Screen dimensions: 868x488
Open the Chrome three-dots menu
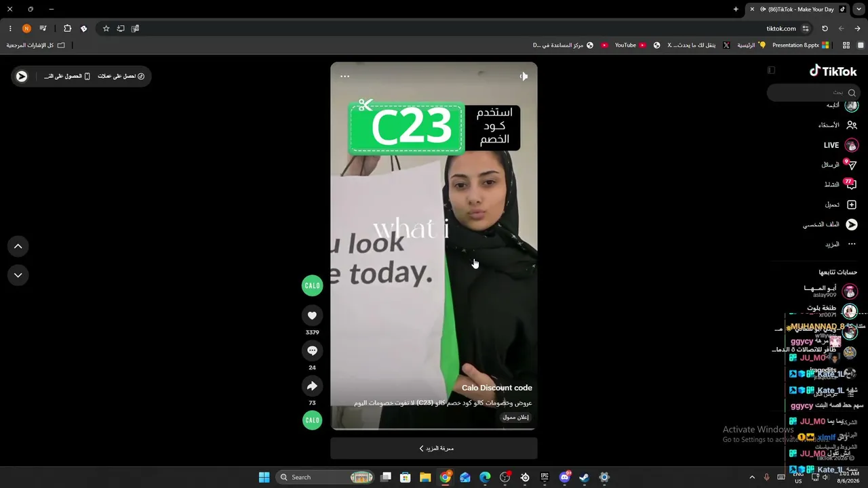(10, 28)
